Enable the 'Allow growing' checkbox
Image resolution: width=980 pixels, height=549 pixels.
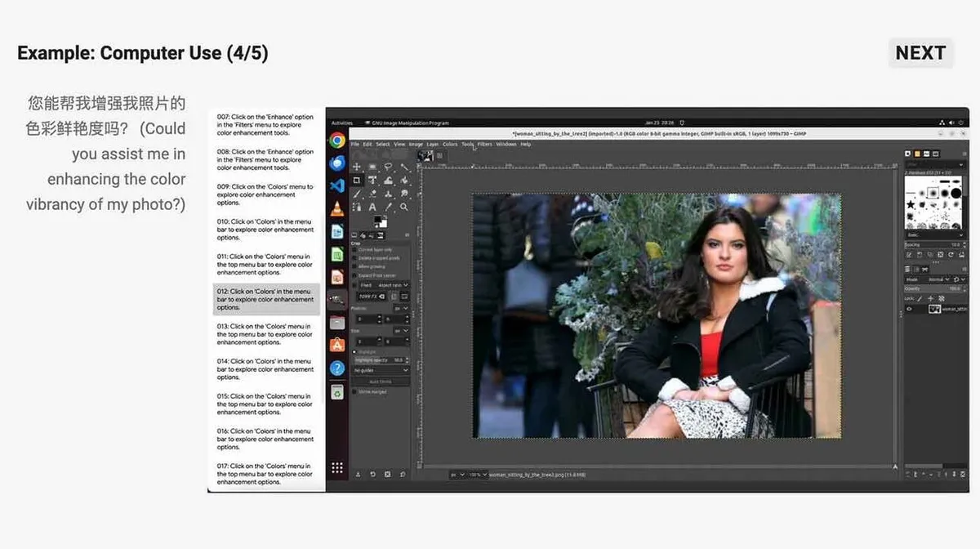tap(354, 266)
